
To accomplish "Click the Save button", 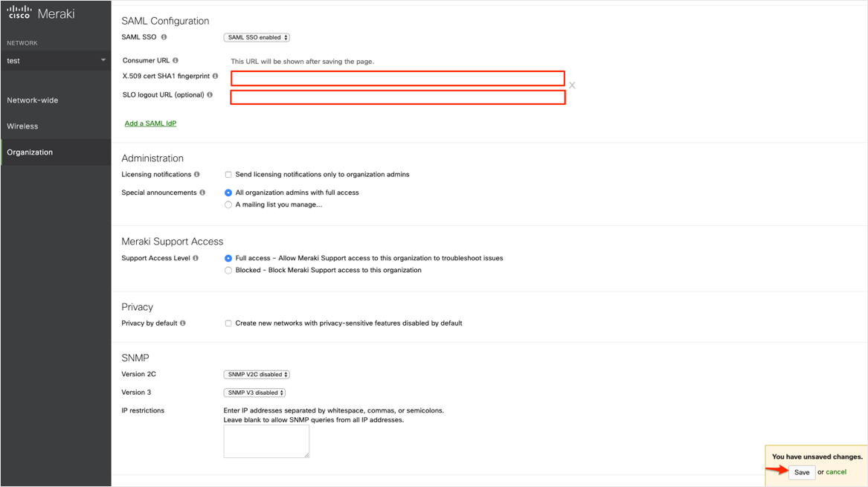I will [x=802, y=472].
